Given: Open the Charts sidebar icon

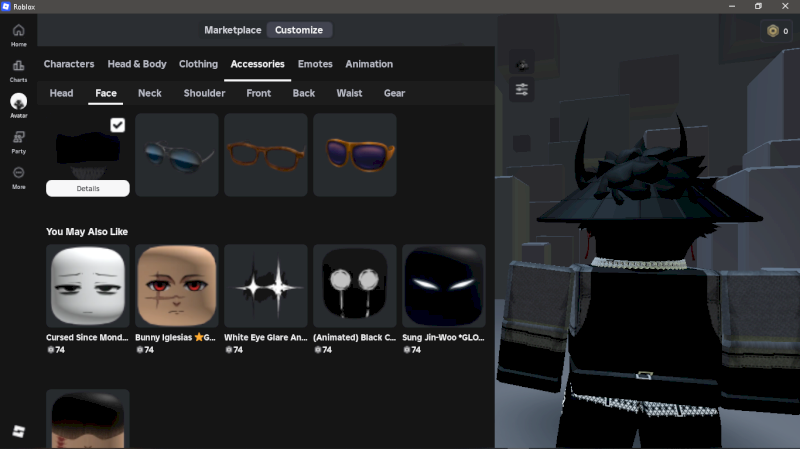Looking at the screenshot, I should (x=18, y=71).
